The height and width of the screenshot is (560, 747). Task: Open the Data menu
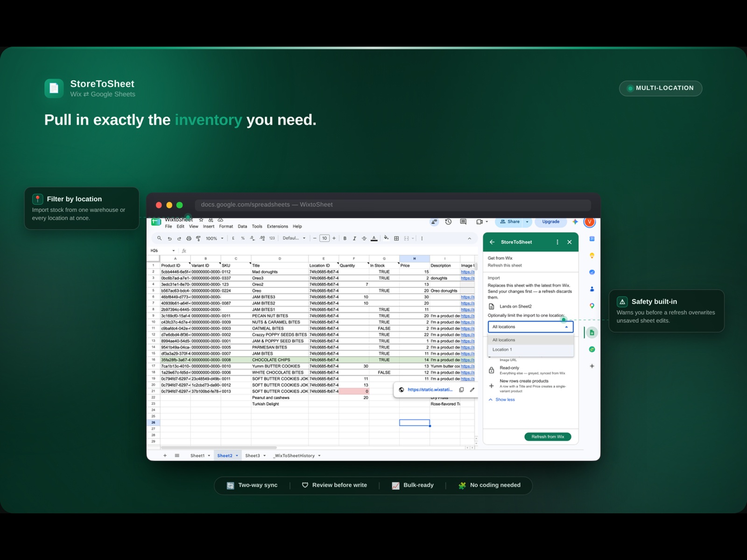[242, 226]
